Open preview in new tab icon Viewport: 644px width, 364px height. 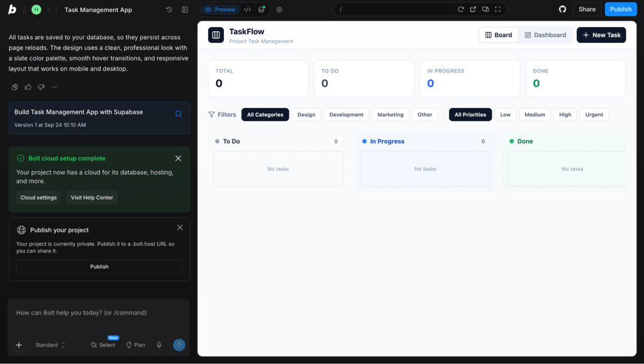pyautogui.click(x=473, y=9)
